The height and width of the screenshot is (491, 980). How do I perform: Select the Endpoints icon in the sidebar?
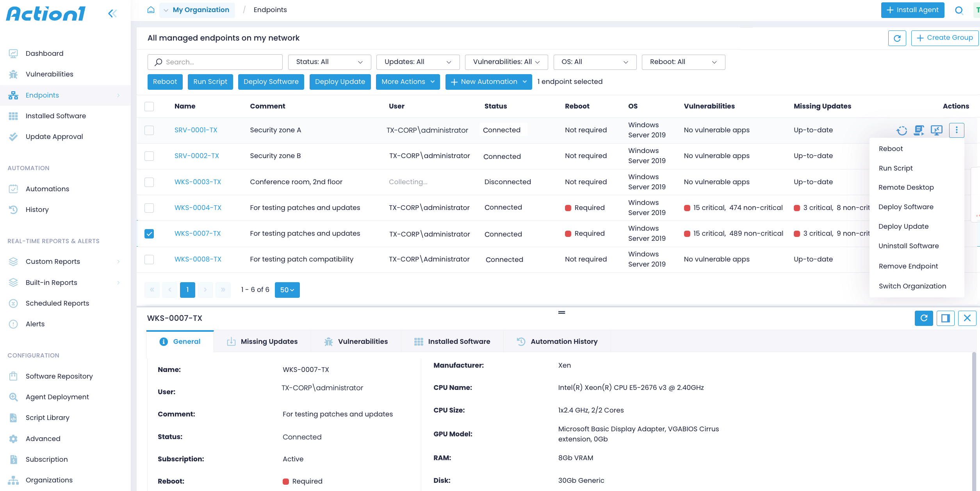tap(14, 95)
